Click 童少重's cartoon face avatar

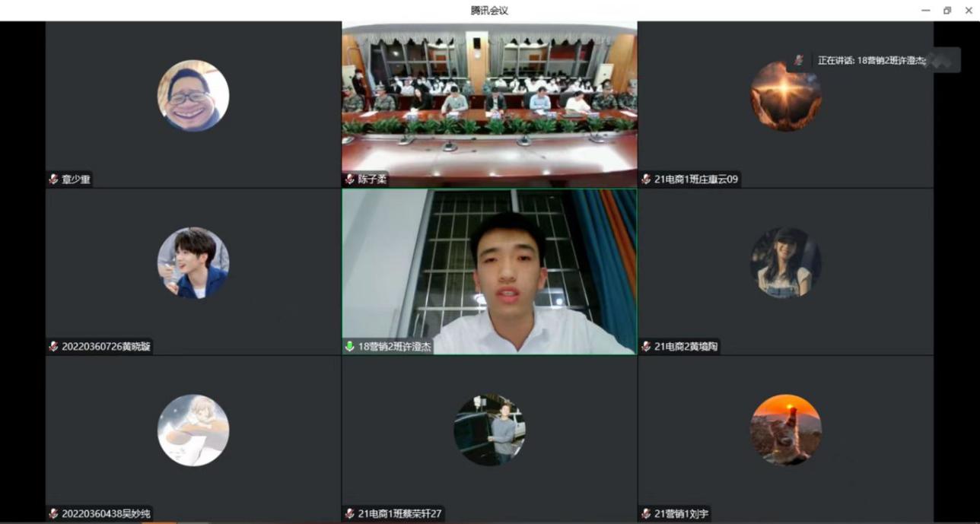(x=192, y=96)
